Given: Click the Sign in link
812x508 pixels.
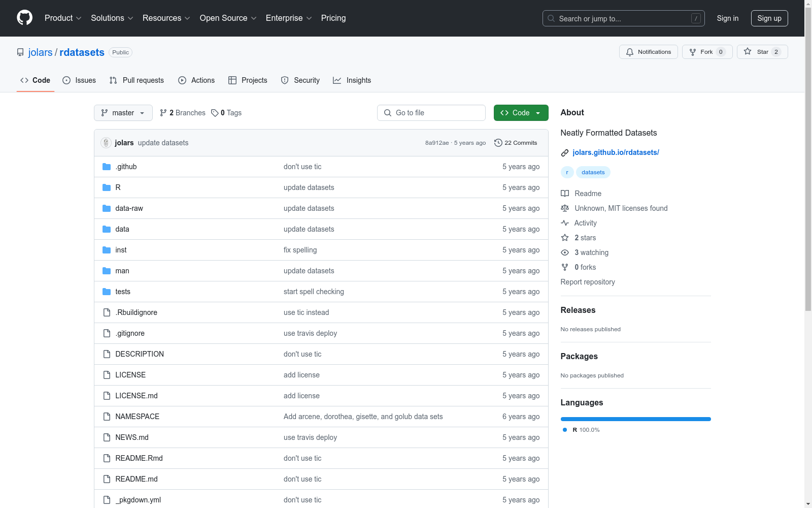Looking at the screenshot, I should pos(728,18).
